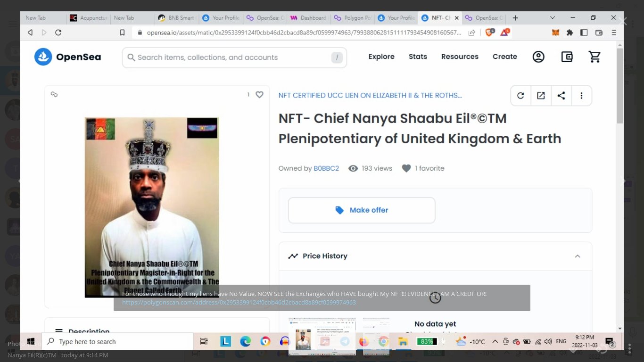Open owner B0BBC2 profile link

point(326,168)
